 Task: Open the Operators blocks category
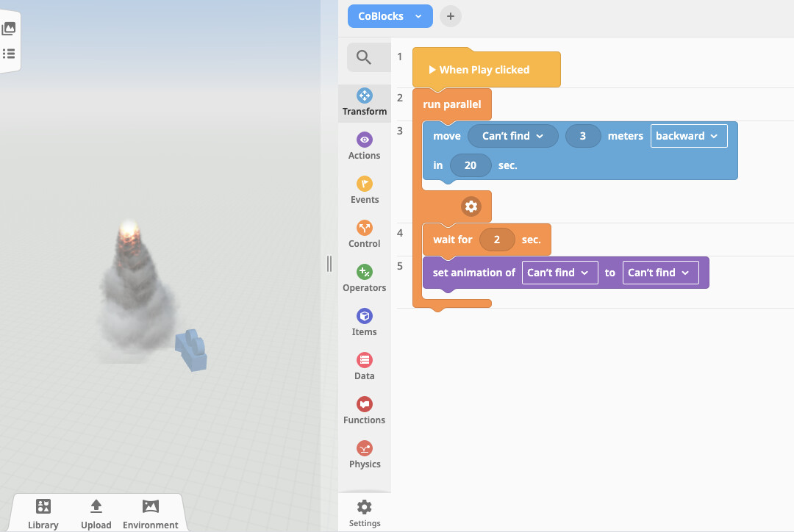tap(365, 278)
